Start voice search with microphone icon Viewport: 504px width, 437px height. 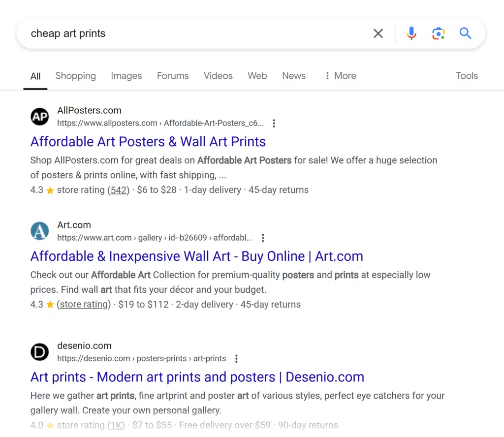411,33
